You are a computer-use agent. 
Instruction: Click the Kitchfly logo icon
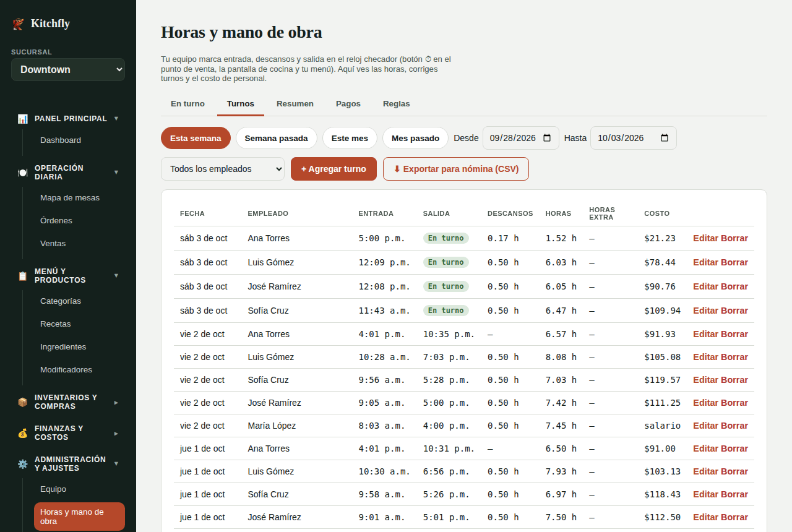17,24
